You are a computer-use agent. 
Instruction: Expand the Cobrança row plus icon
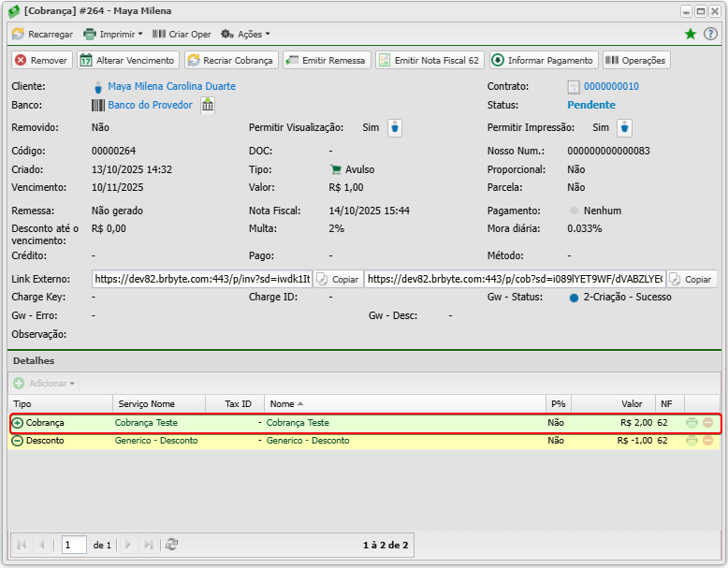[x=18, y=423]
